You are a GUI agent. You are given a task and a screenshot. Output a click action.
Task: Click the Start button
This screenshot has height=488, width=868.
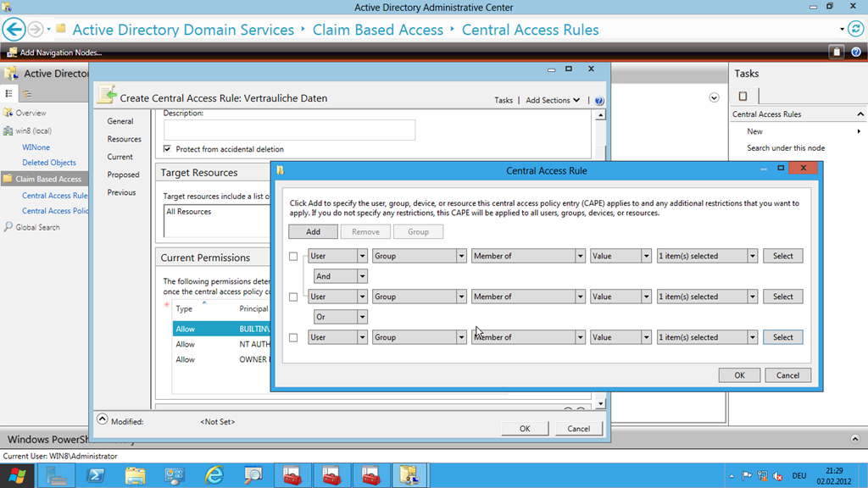(x=17, y=476)
